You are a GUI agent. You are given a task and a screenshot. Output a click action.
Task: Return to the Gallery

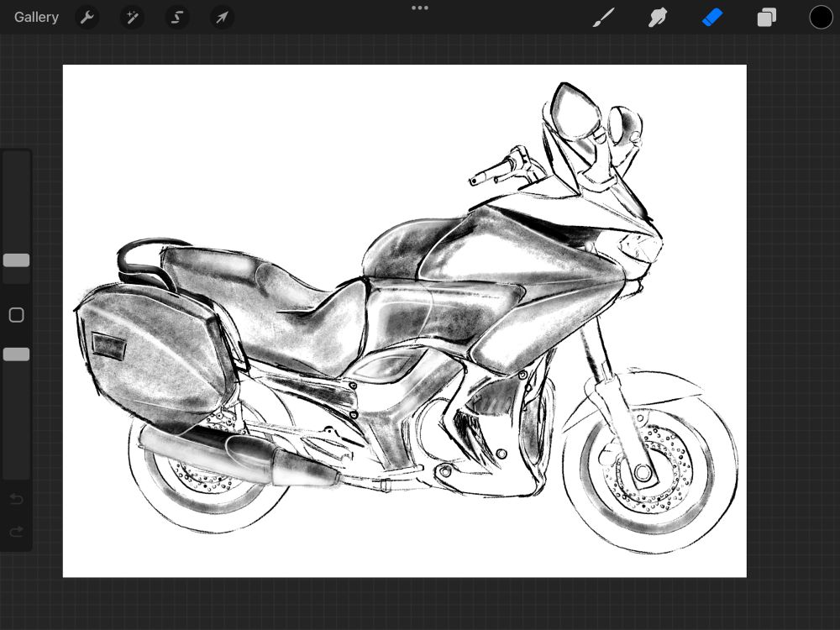pyautogui.click(x=36, y=17)
